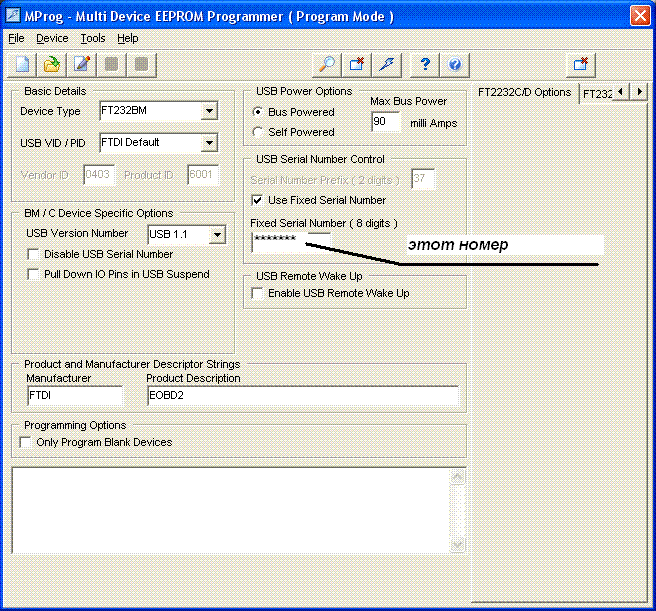
Task: Check Pull Down IO Pins in USB Suspend
Action: click(33, 275)
